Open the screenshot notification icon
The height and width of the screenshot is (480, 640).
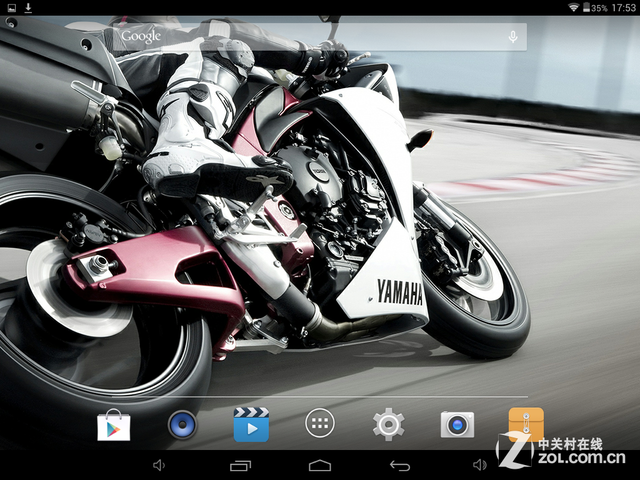point(12,8)
